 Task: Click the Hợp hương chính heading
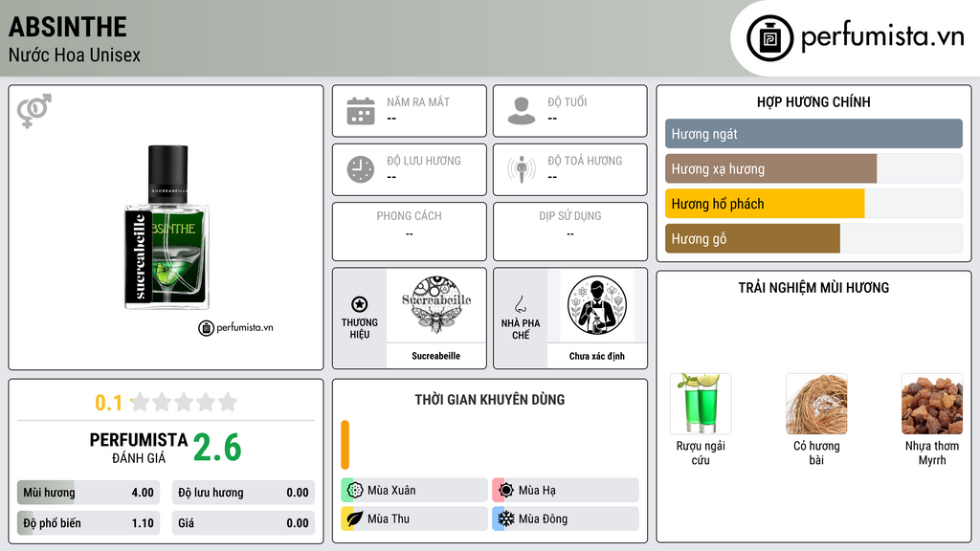pos(813,101)
